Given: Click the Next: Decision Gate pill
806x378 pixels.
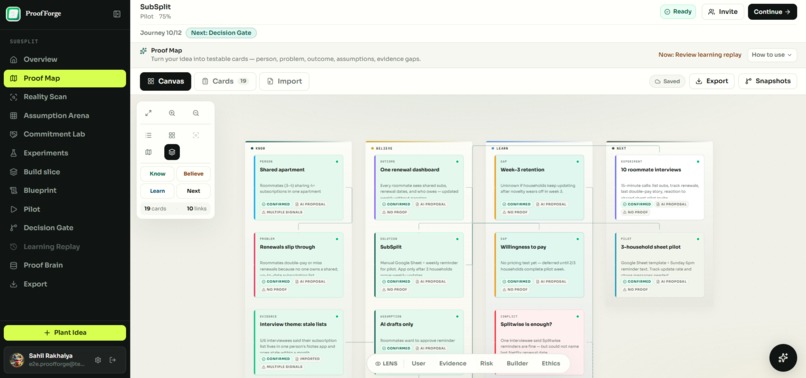Looking at the screenshot, I should [221, 33].
